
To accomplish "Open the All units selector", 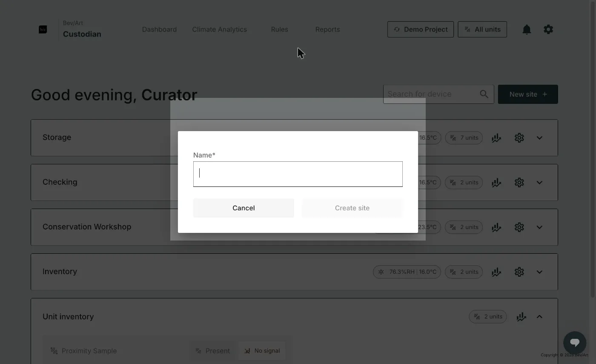I will [482, 29].
